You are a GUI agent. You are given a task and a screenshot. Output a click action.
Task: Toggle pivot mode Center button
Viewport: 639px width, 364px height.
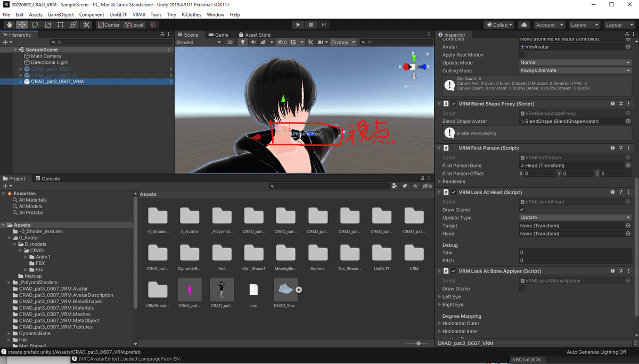point(109,24)
